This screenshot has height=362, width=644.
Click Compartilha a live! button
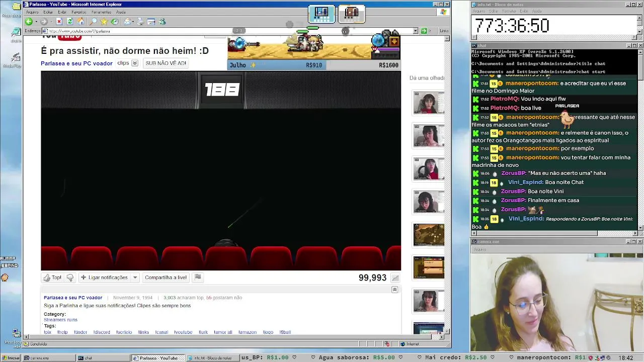[166, 278]
